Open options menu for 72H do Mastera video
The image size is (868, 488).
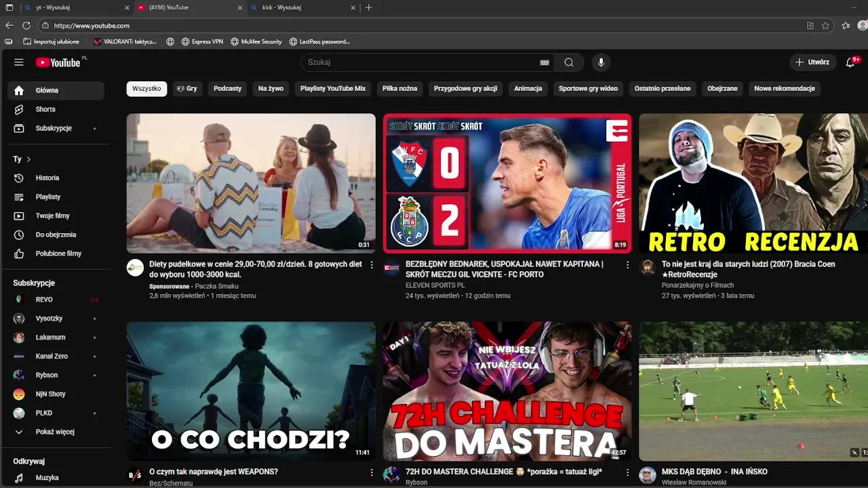coord(627,472)
